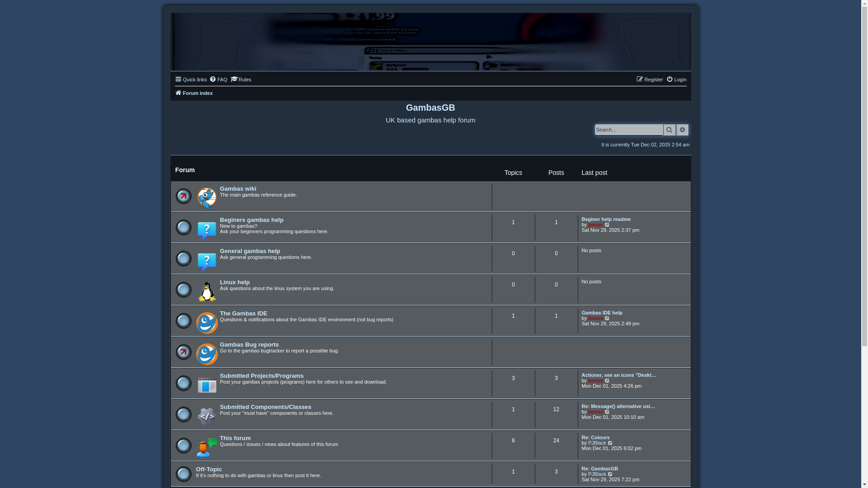The width and height of the screenshot is (868, 488).
Task: Click the Linux help penguin icon
Action: tap(207, 292)
